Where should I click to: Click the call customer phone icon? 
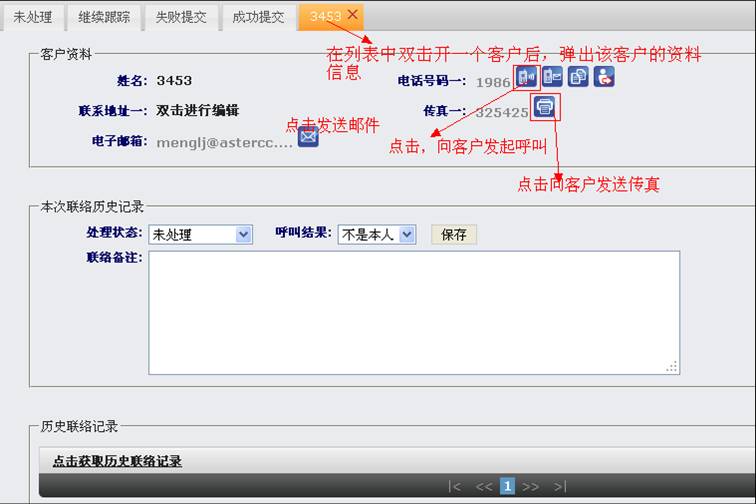point(527,77)
